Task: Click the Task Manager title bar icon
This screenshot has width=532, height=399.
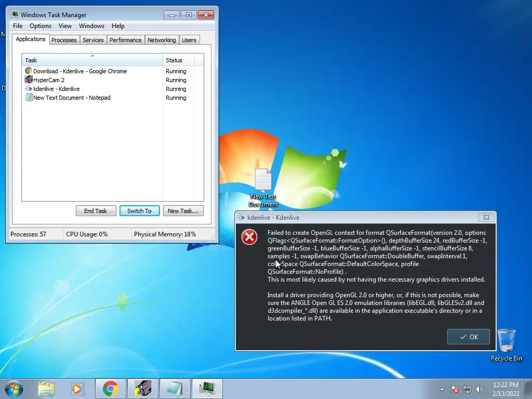Action: [14, 15]
